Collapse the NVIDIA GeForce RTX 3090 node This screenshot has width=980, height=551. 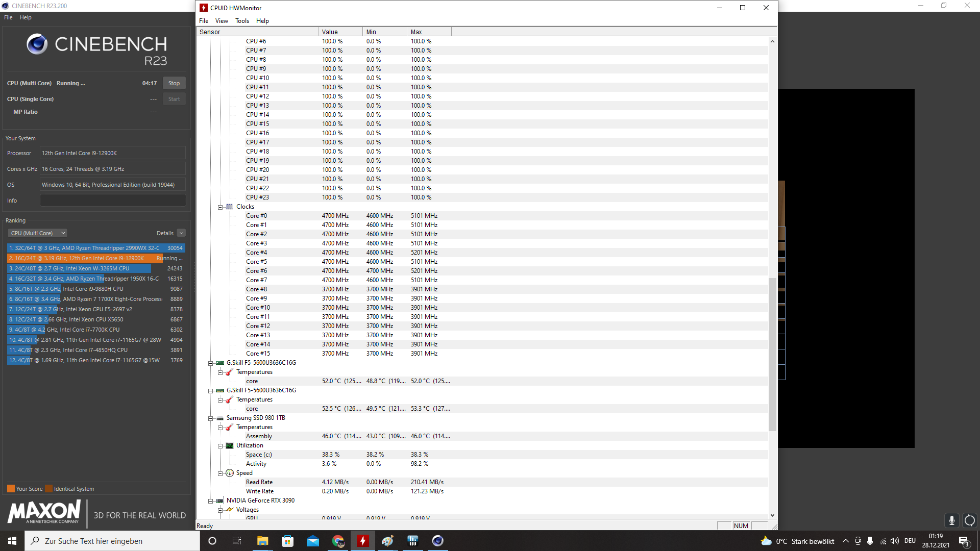tap(210, 501)
